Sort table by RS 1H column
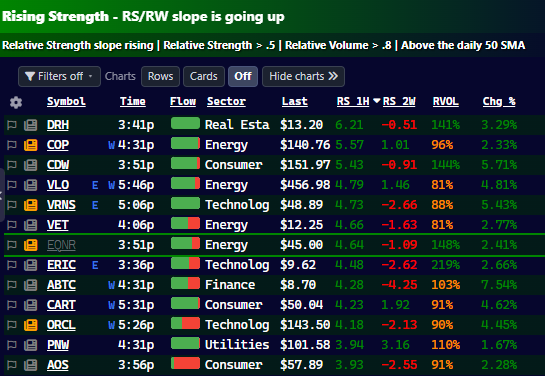Screen dimensions: 545x376 353,101
